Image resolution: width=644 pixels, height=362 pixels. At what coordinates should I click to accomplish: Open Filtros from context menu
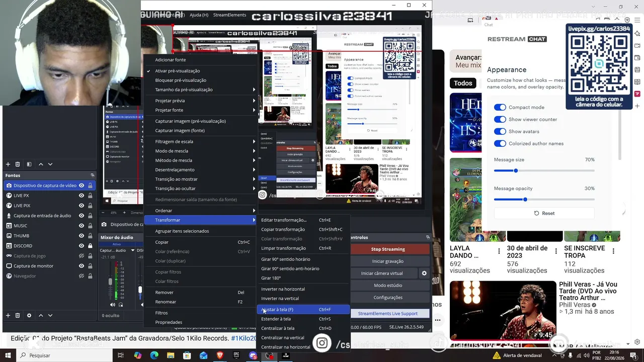(x=200, y=313)
